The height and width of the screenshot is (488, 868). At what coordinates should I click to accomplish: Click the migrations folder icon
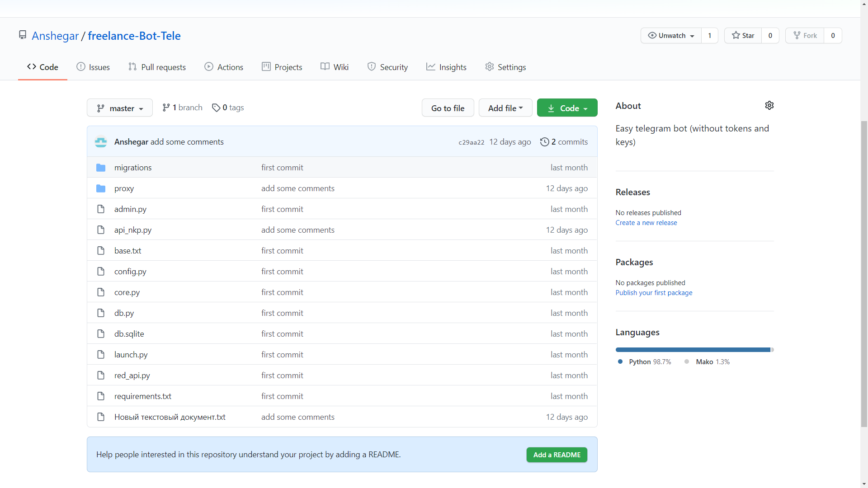[x=101, y=168]
